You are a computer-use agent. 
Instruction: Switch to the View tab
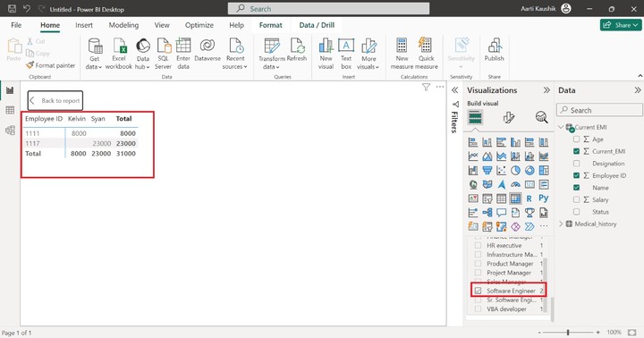click(x=162, y=25)
